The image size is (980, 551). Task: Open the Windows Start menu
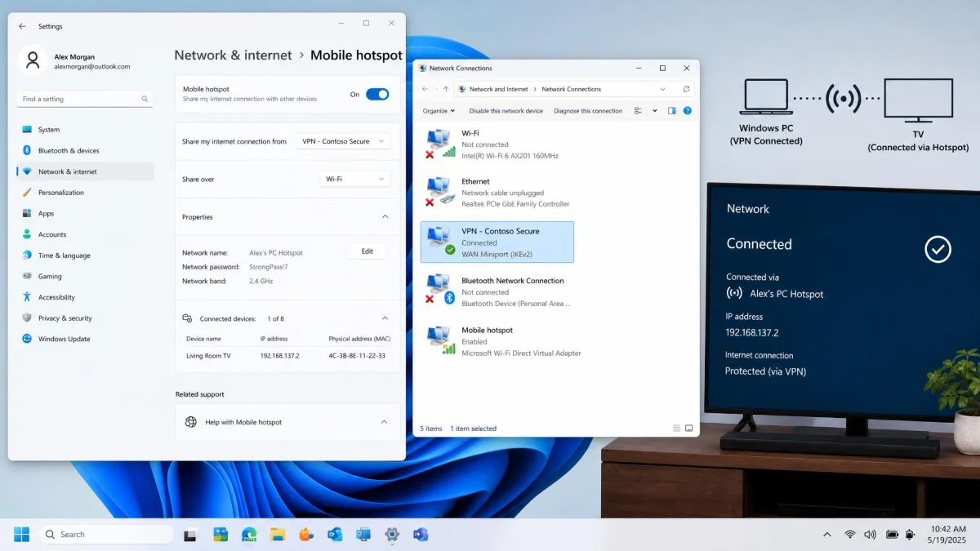tap(21, 535)
